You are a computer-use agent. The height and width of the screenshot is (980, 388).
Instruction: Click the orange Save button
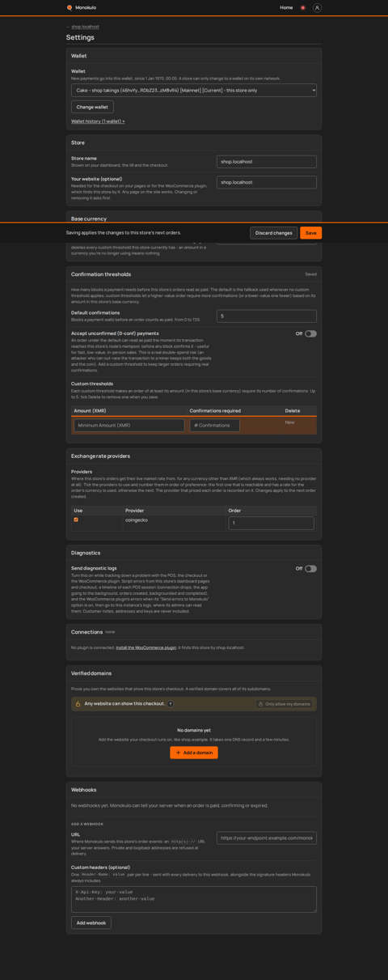[x=311, y=233]
